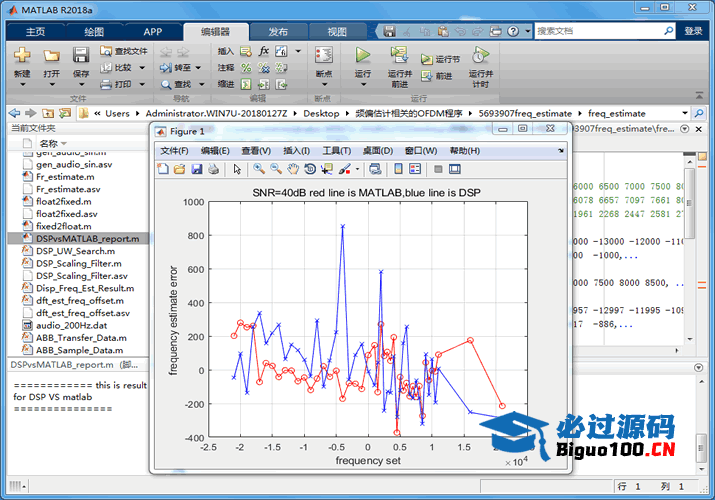Open the 插入(I) menu in Figure 1
Screen dimensions: 715x500
296,151
